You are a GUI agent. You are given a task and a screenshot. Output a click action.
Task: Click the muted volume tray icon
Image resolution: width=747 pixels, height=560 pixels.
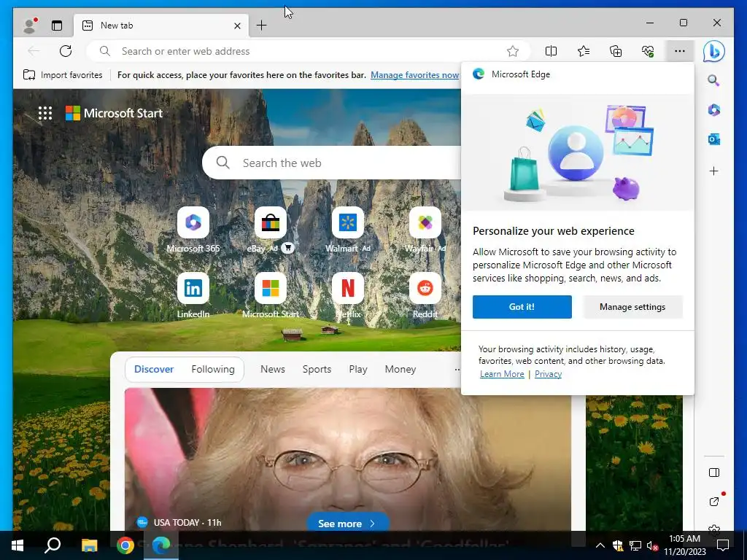(x=652, y=545)
